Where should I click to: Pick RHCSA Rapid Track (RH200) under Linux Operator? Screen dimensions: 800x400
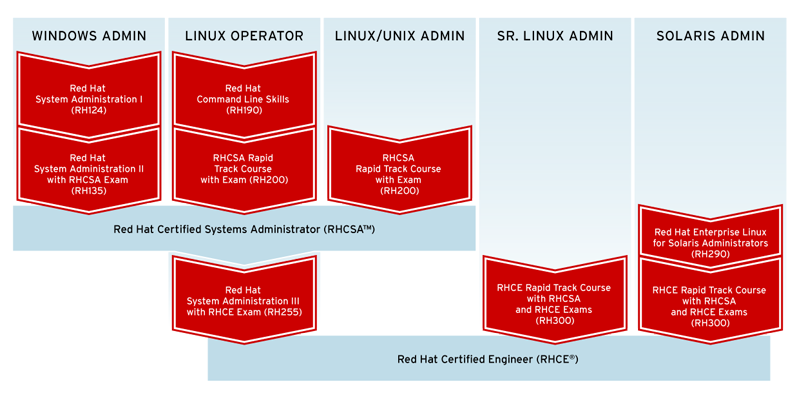click(244, 169)
